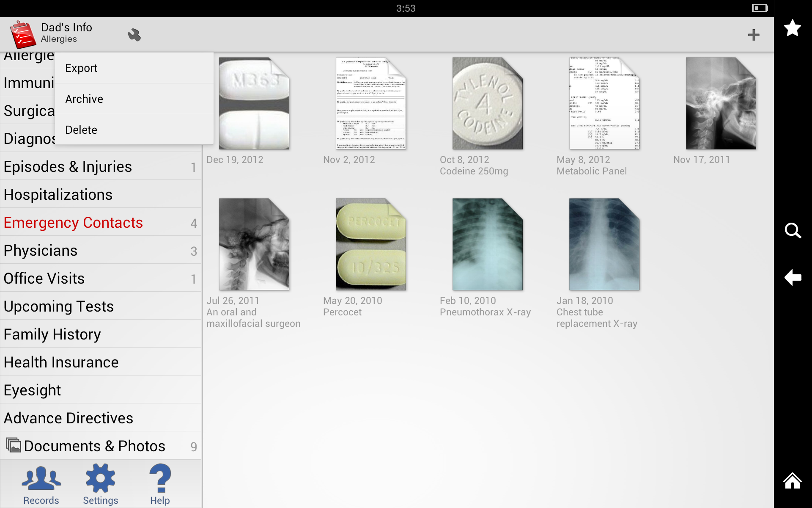Open Pneumothorax X-ray document

(x=487, y=245)
